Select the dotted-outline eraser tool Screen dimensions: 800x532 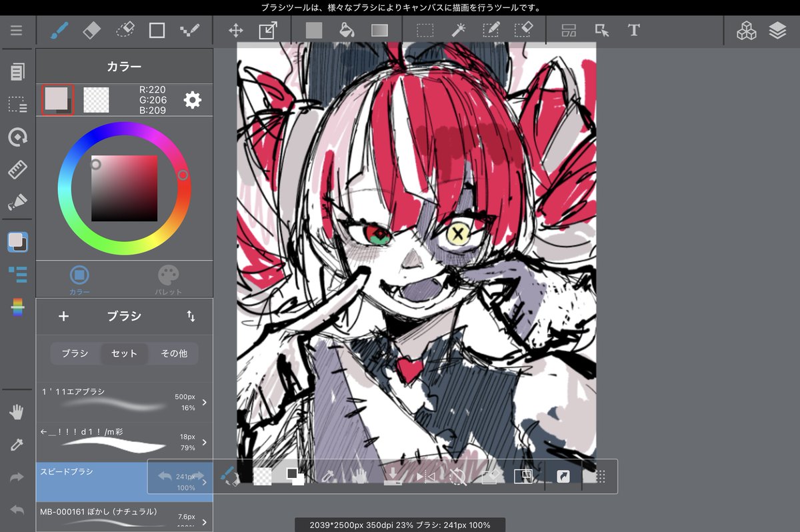pyautogui.click(x=125, y=31)
